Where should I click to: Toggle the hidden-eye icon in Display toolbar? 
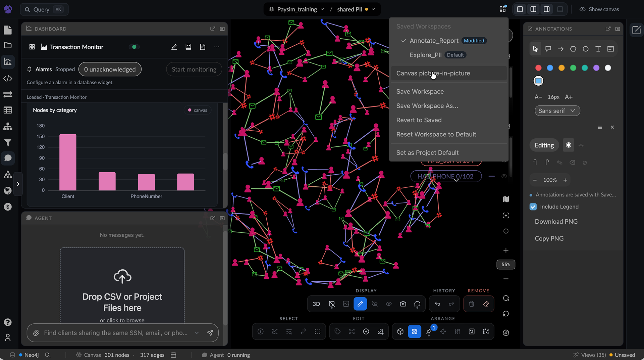[x=375, y=304]
